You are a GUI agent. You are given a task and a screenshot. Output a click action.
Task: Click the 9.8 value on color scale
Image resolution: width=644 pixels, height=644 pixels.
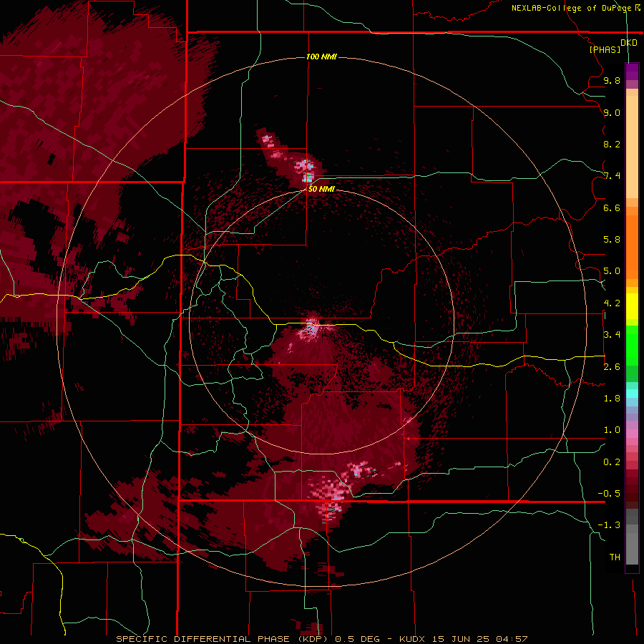[x=612, y=80]
